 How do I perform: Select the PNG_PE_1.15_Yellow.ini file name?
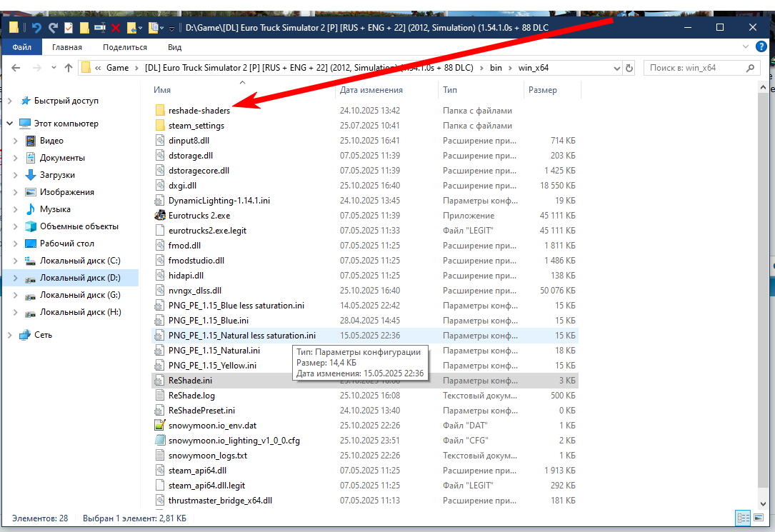pyautogui.click(x=213, y=366)
